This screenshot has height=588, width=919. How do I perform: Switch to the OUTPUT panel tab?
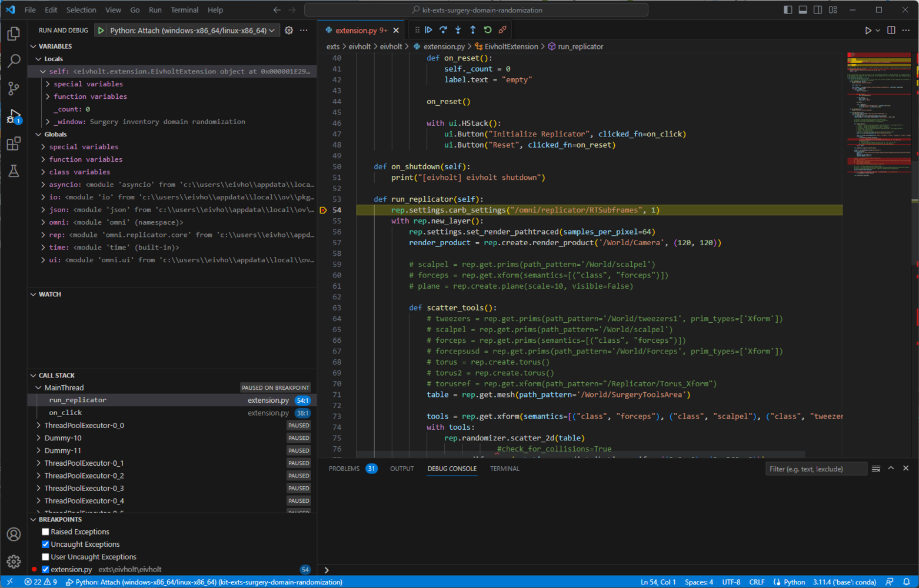pos(402,469)
